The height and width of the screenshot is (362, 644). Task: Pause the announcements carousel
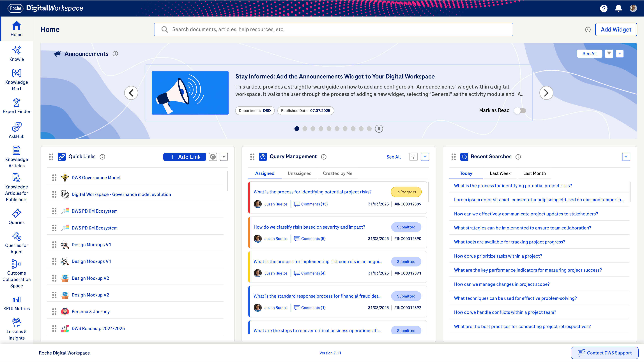point(379,129)
